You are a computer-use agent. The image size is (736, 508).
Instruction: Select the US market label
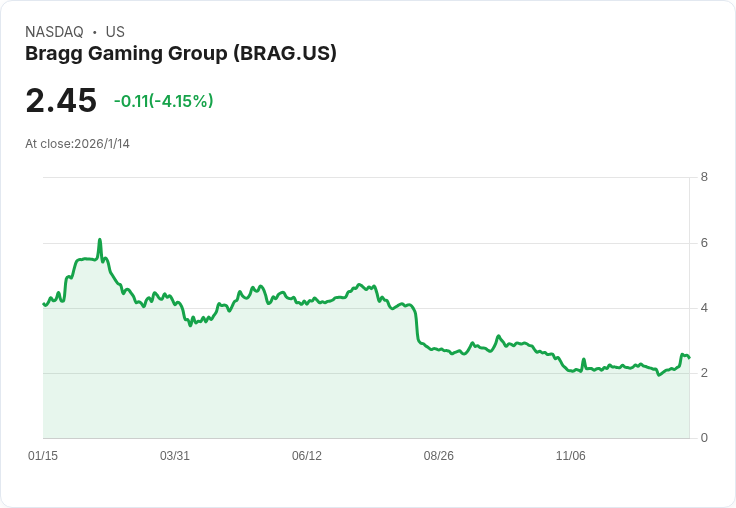click(115, 32)
